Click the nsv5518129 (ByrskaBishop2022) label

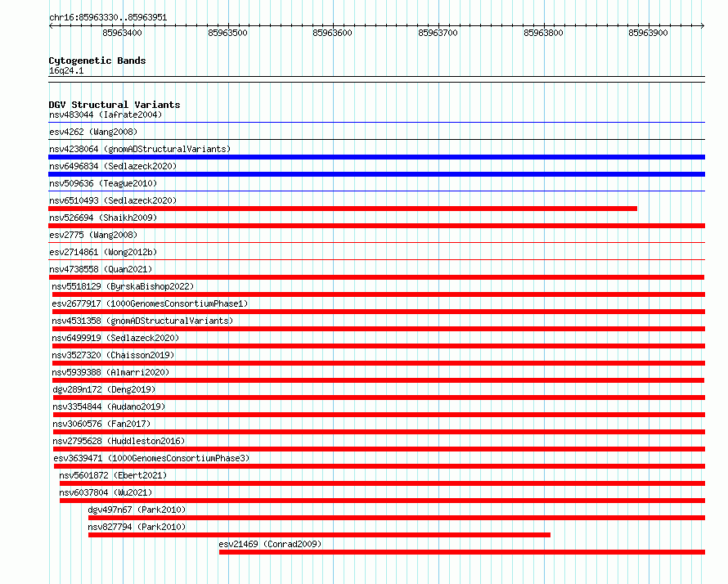123,286
